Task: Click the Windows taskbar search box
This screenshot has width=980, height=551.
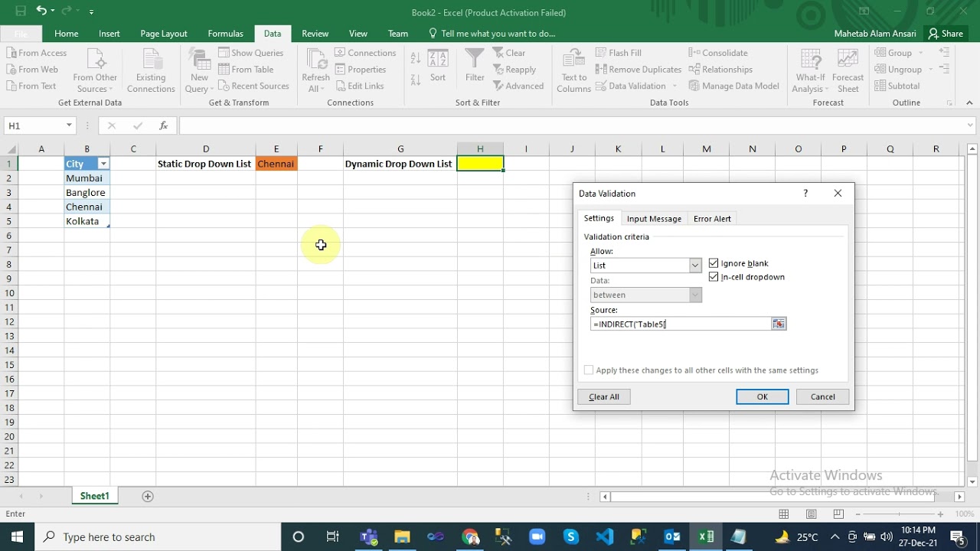Action: (x=158, y=536)
